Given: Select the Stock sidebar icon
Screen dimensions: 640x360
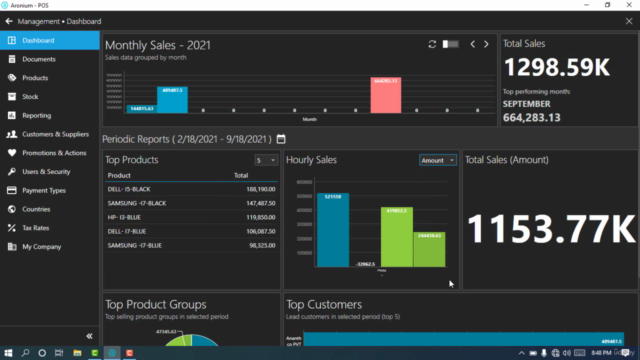Looking at the screenshot, I should [12, 97].
